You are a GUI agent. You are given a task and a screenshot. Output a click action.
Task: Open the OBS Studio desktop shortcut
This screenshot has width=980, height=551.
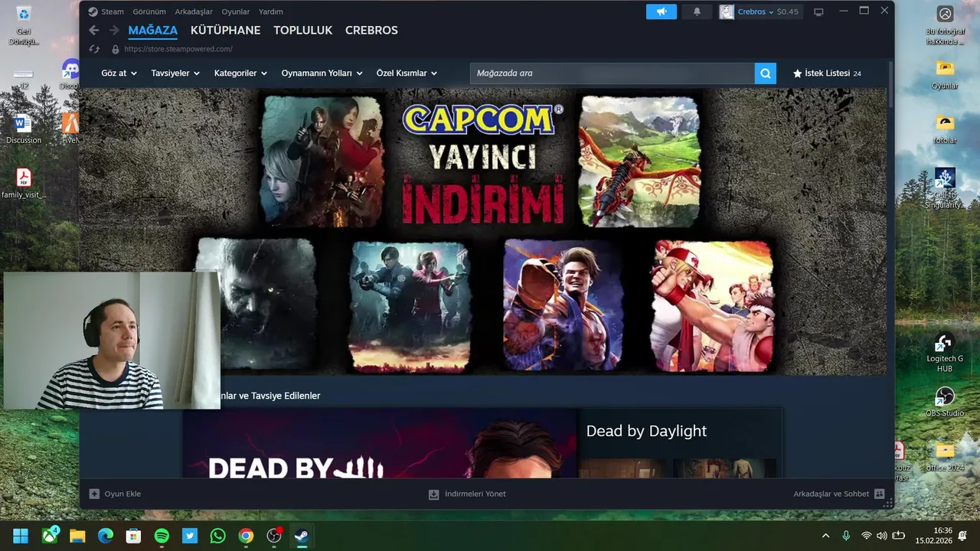tap(945, 402)
